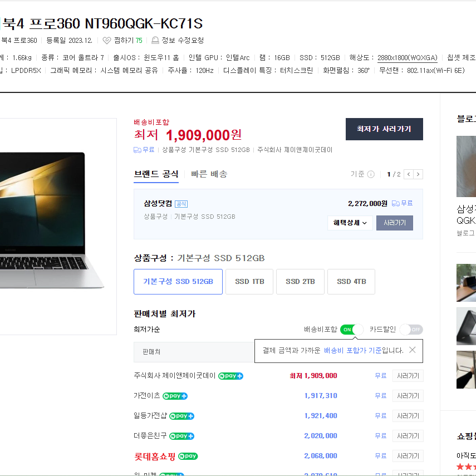Viewport: 476px width, 476px height.
Task: Click the 터치스크린 display feature spec
Action: pyautogui.click(x=296, y=71)
